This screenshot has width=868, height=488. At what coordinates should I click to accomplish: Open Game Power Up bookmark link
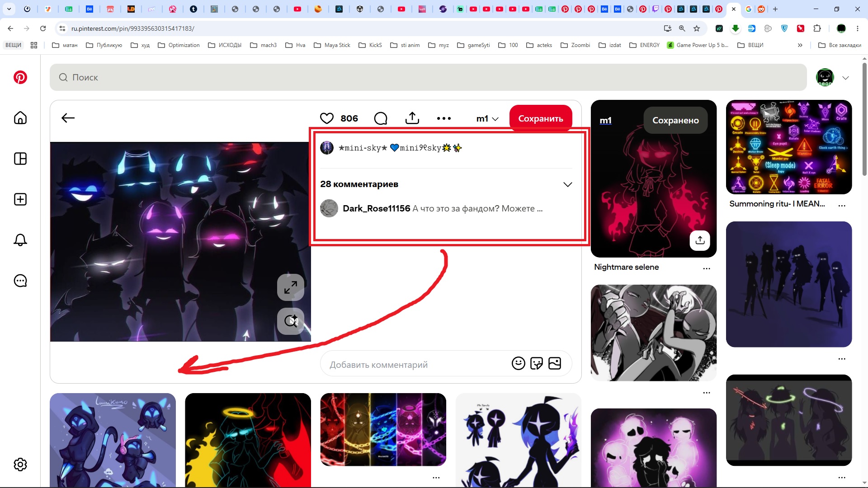point(698,45)
